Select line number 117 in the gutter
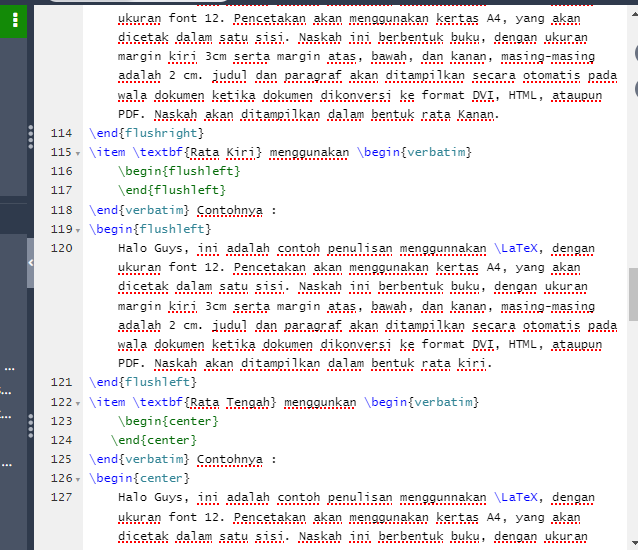638x550 pixels. coord(61,190)
